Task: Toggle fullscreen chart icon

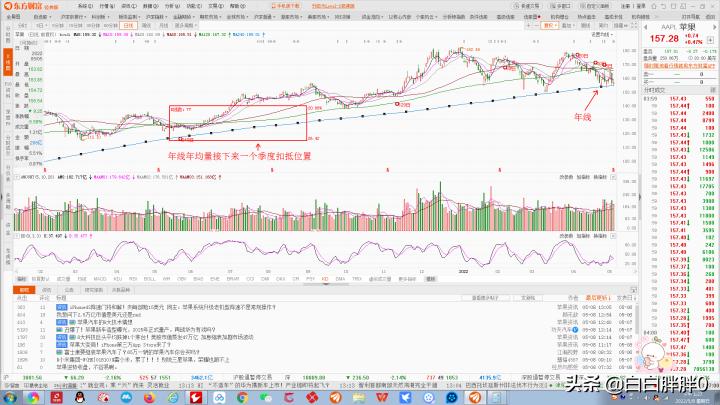Action: (634, 25)
